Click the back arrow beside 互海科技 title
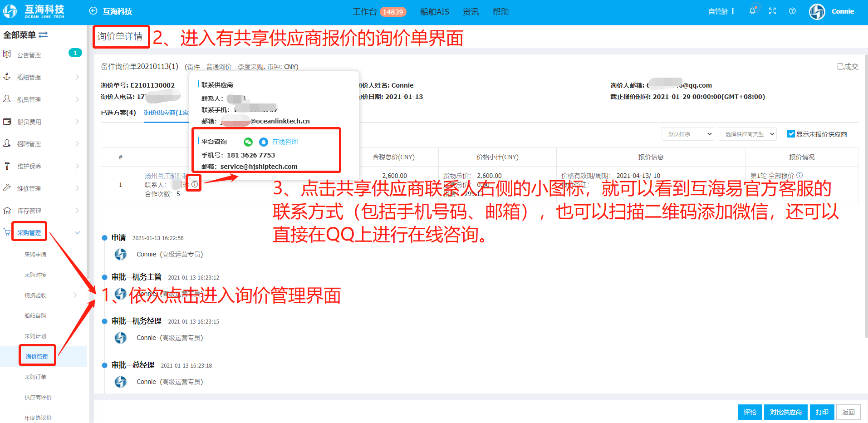868x423 pixels. coord(93,11)
